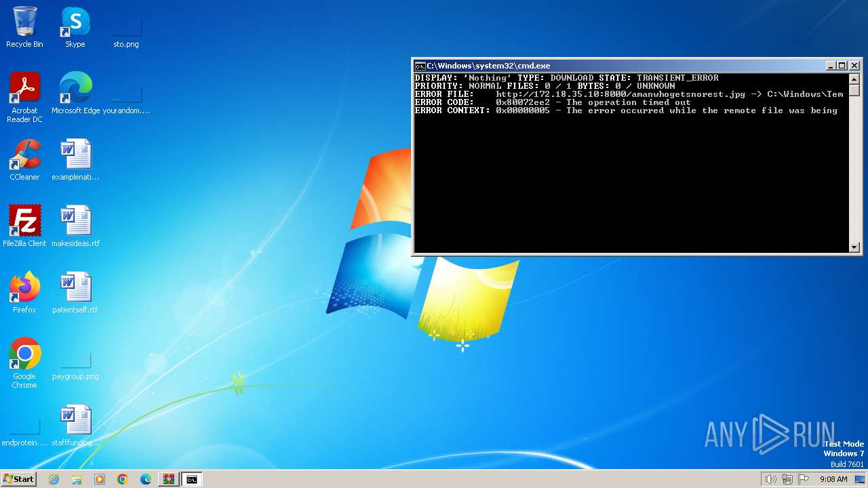This screenshot has height=488, width=868.
Task: Select the CCleaner desktop shortcut
Action: point(24,160)
